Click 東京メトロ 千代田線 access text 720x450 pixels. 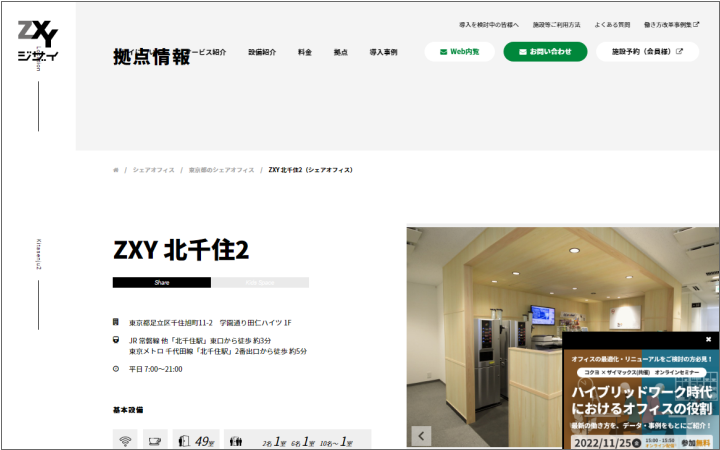click(218, 351)
